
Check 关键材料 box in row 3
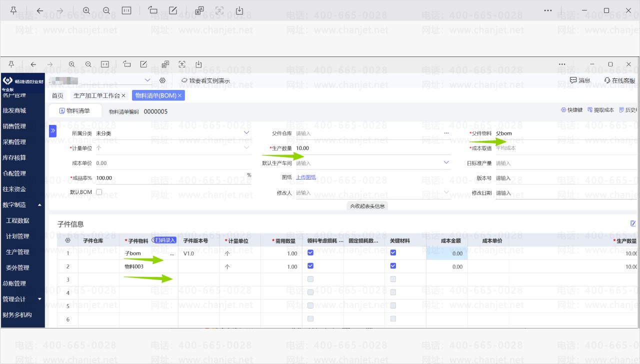click(x=393, y=279)
